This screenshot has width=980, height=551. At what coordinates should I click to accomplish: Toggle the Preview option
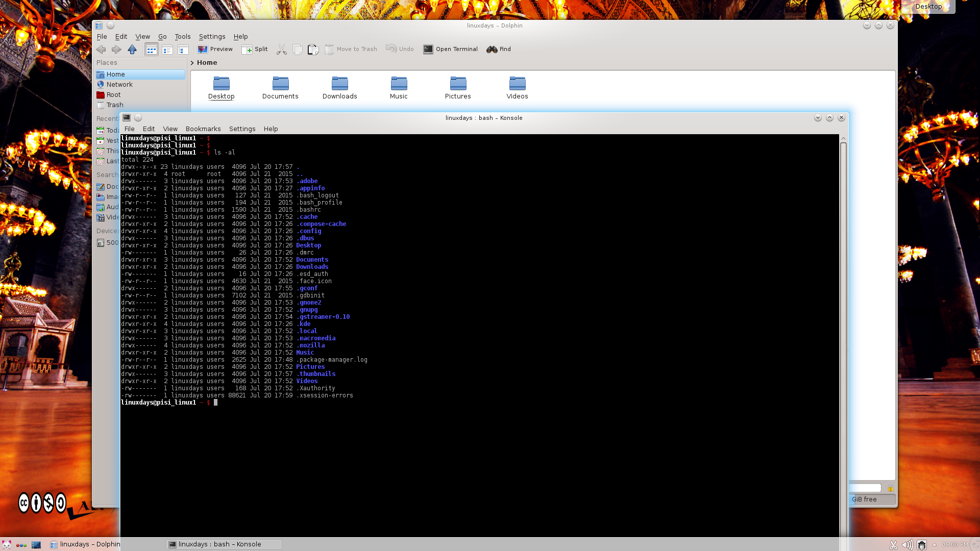(x=215, y=49)
